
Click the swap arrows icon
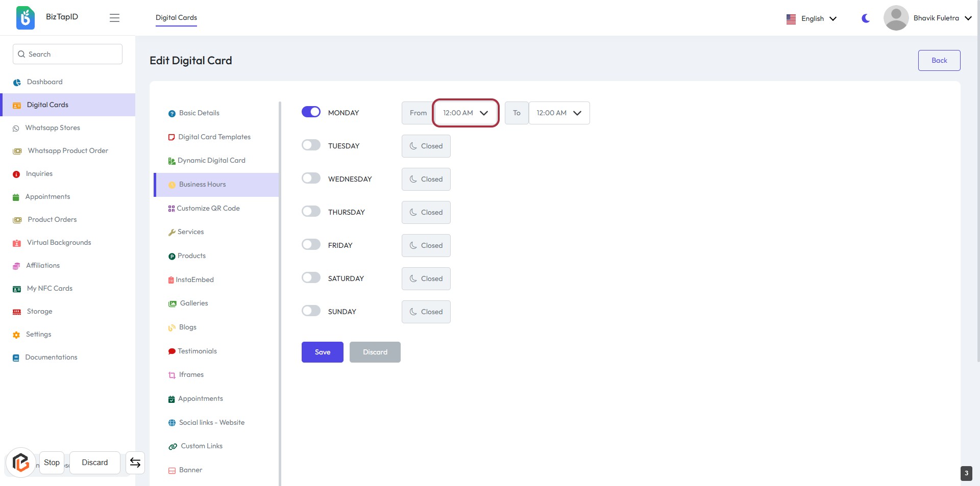point(135,463)
